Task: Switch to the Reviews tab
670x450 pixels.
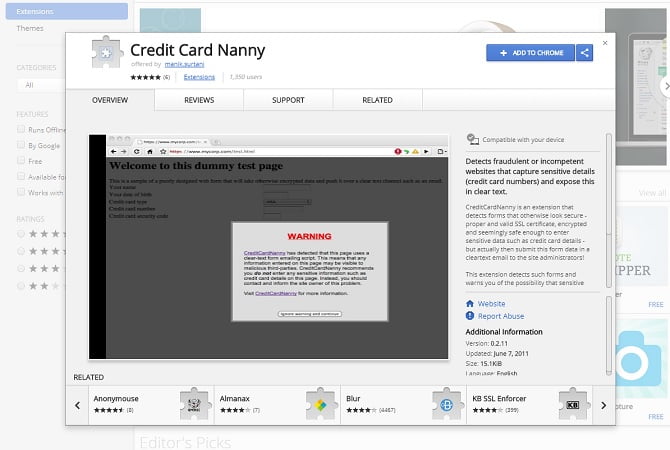Action: click(x=199, y=100)
